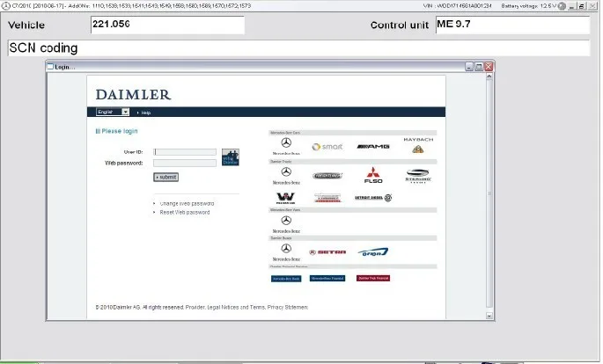Click the 'User ID:' label

pyautogui.click(x=133, y=152)
